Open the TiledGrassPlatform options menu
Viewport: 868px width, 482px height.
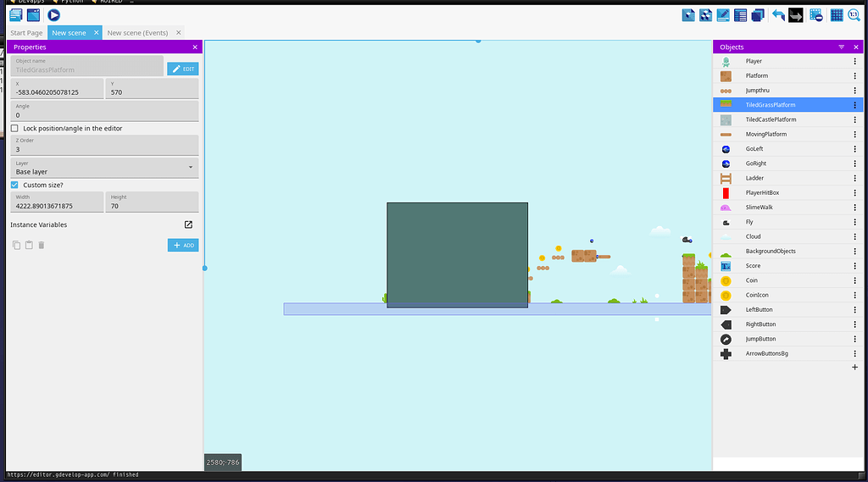(x=854, y=105)
